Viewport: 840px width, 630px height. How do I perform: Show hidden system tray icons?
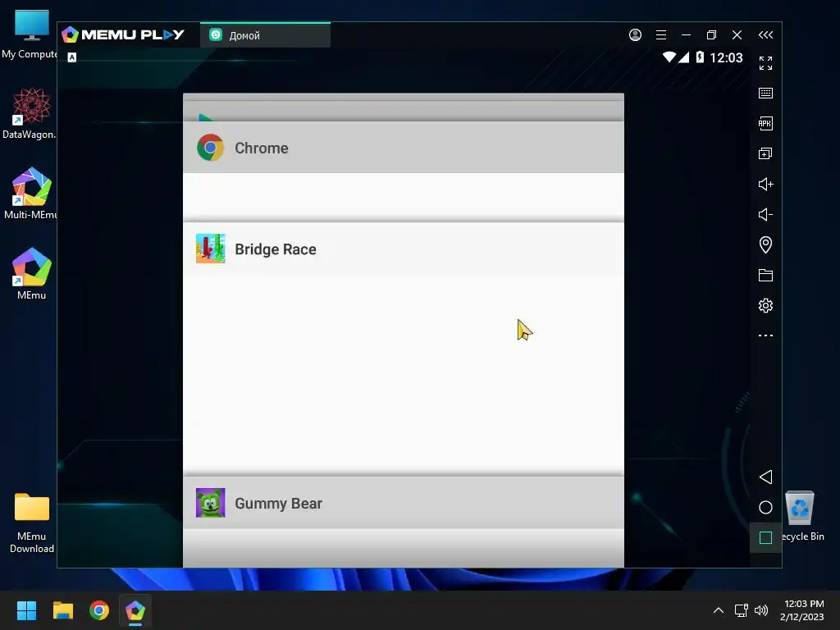click(719, 610)
